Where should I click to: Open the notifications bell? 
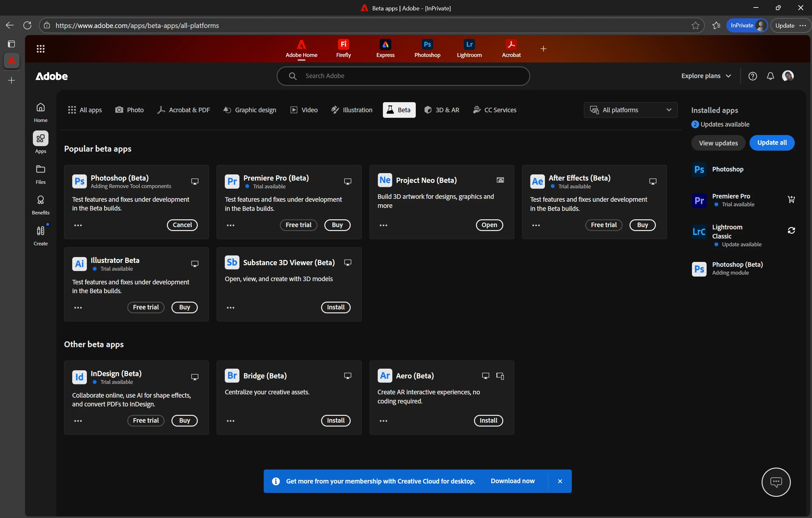pos(770,76)
